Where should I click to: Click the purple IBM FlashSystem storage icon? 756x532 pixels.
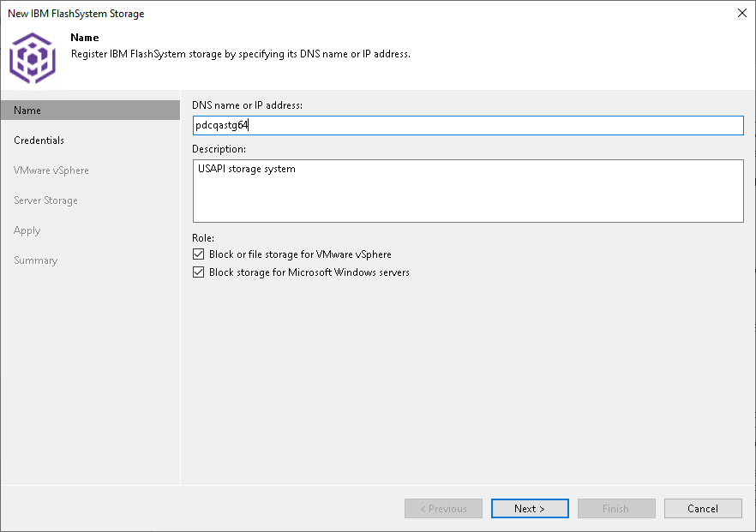click(33, 58)
